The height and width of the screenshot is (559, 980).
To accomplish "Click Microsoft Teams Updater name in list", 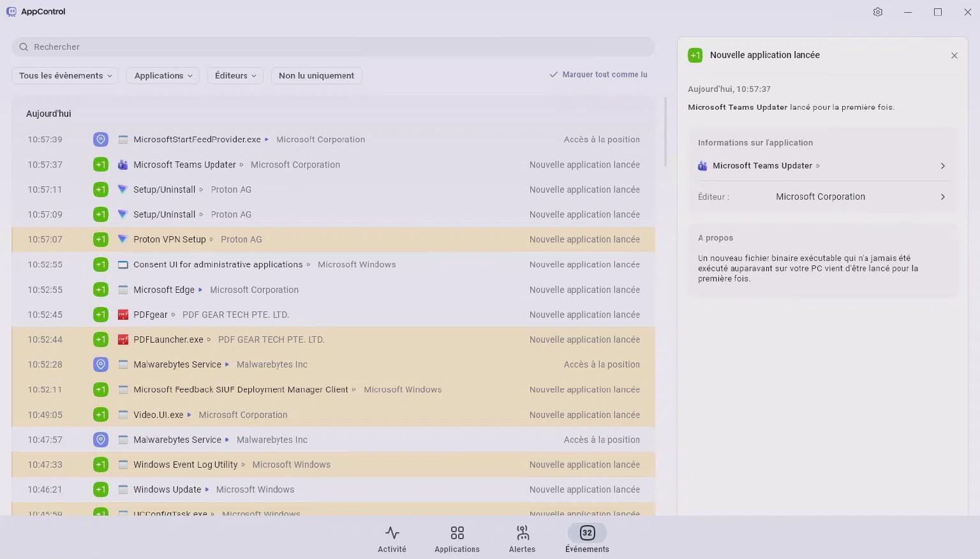I will pos(184,165).
